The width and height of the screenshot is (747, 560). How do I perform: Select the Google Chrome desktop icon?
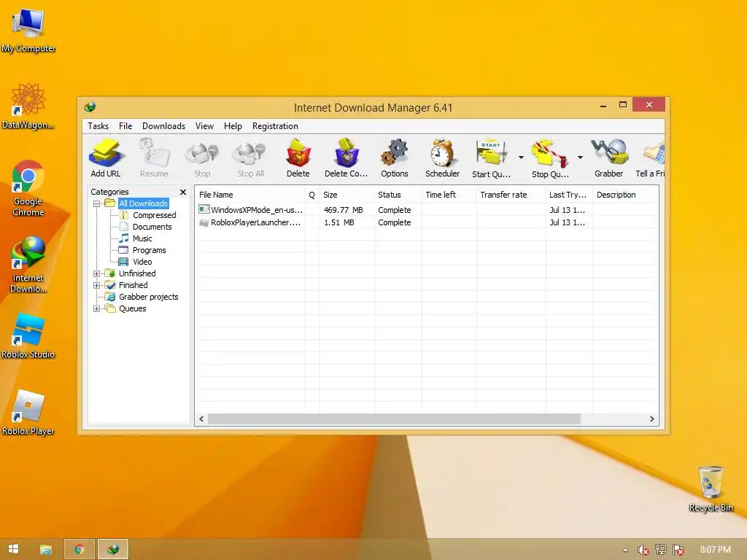(28, 189)
